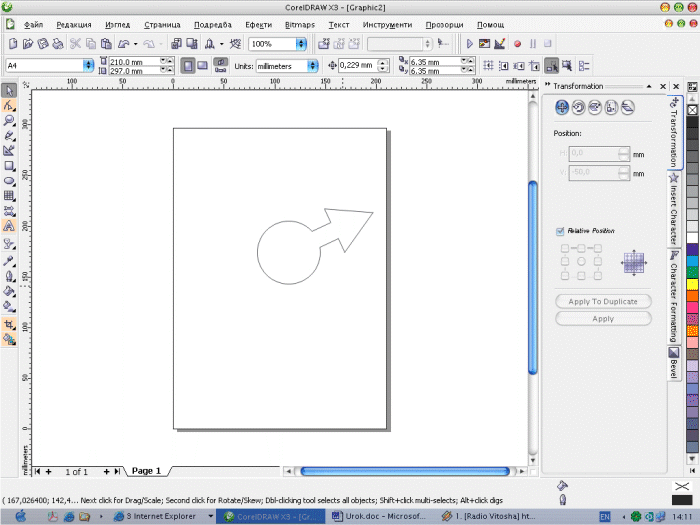Click the New document icon
The width and height of the screenshot is (700, 525).
(13, 44)
